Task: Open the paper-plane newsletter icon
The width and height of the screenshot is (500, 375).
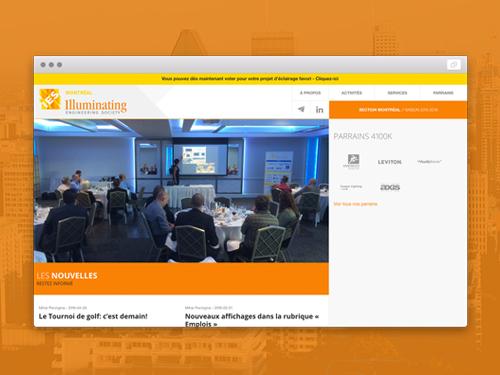Action: point(301,109)
